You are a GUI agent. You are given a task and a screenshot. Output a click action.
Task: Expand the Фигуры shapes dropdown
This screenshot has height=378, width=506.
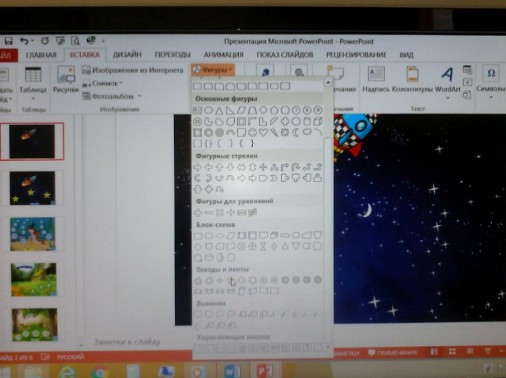coord(213,70)
